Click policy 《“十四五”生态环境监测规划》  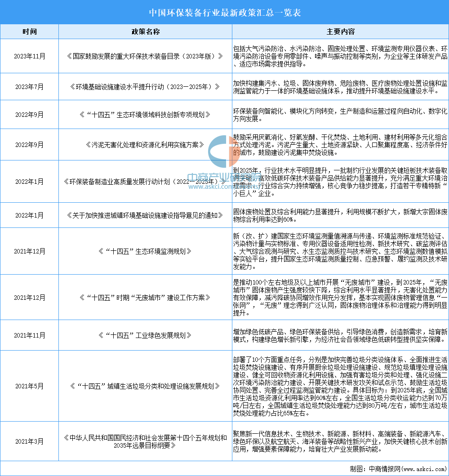pyautogui.click(x=145, y=251)
